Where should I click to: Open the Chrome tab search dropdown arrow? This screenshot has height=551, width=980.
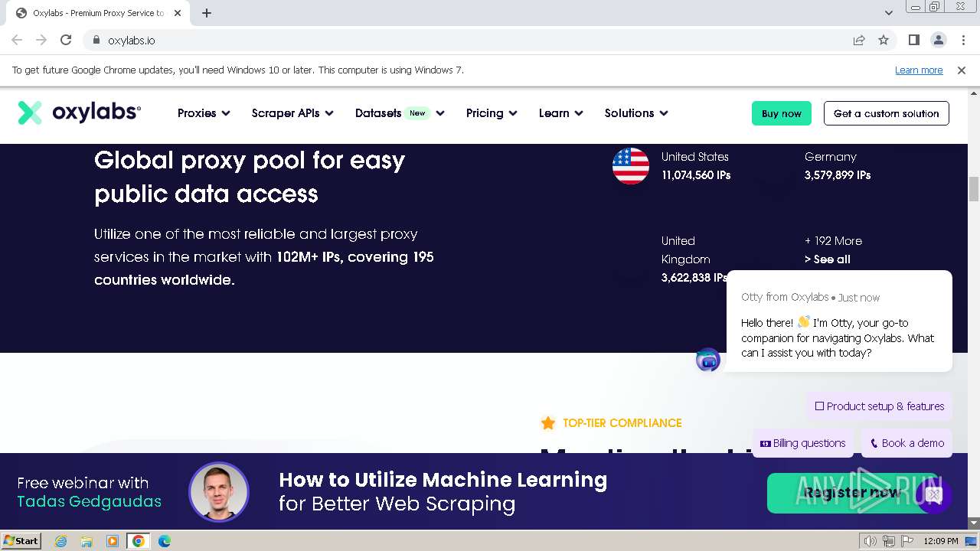888,13
